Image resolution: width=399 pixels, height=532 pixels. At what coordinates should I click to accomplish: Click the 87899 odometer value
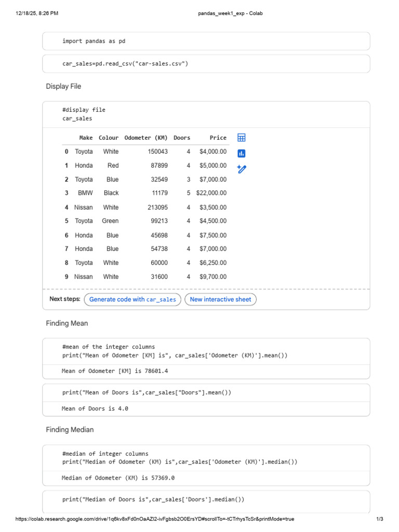coord(159,166)
